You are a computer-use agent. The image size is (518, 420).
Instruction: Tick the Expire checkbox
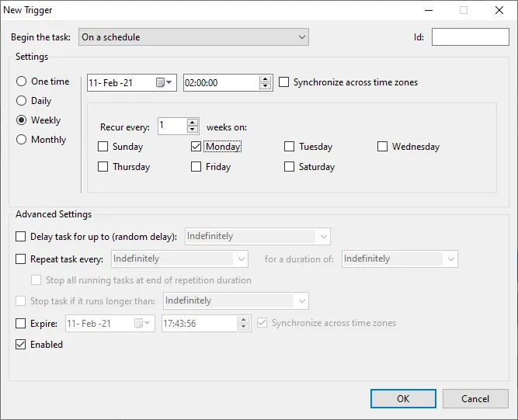coord(21,323)
